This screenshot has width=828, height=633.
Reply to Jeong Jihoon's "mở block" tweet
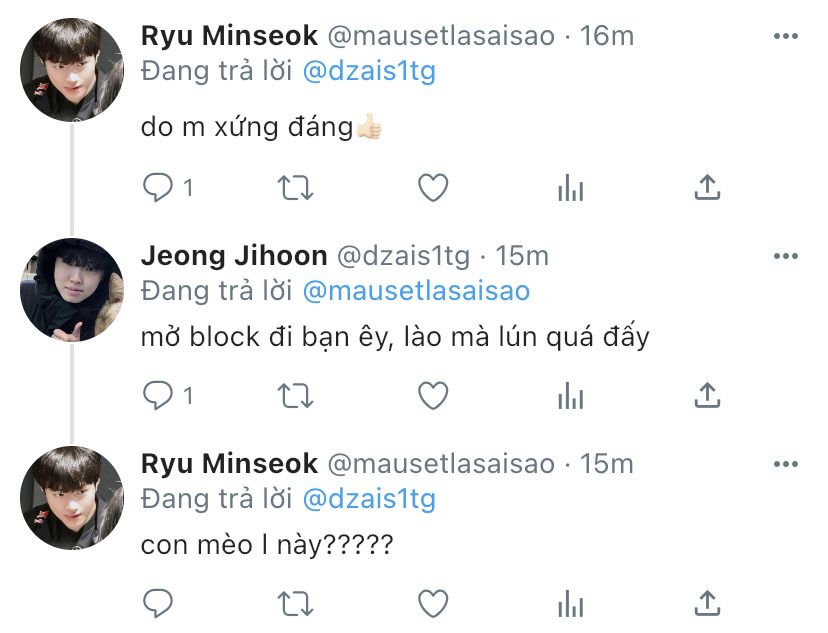(158, 396)
